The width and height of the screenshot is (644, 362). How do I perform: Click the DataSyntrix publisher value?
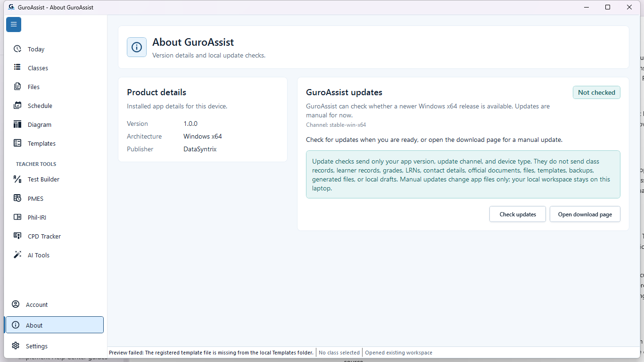[200, 149]
